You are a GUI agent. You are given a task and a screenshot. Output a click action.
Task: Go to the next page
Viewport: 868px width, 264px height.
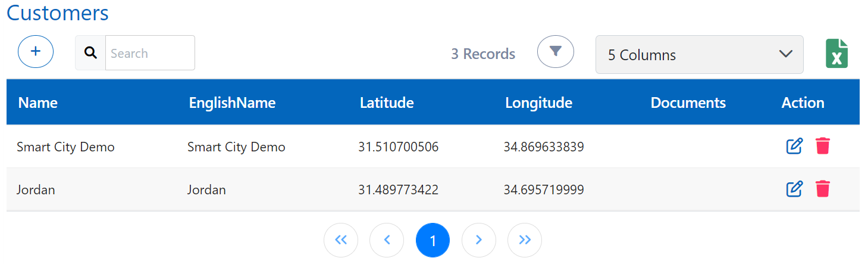(478, 240)
